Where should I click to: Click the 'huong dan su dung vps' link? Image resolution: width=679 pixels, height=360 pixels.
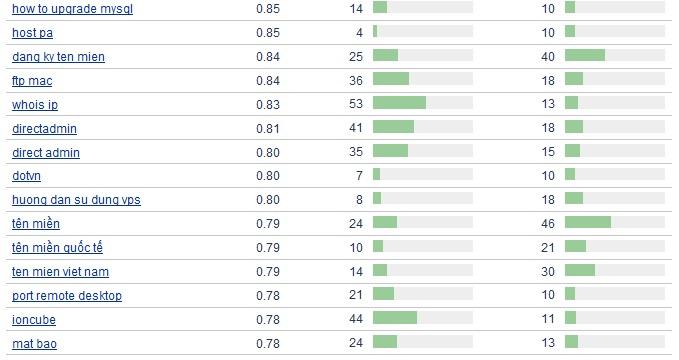[x=76, y=200]
